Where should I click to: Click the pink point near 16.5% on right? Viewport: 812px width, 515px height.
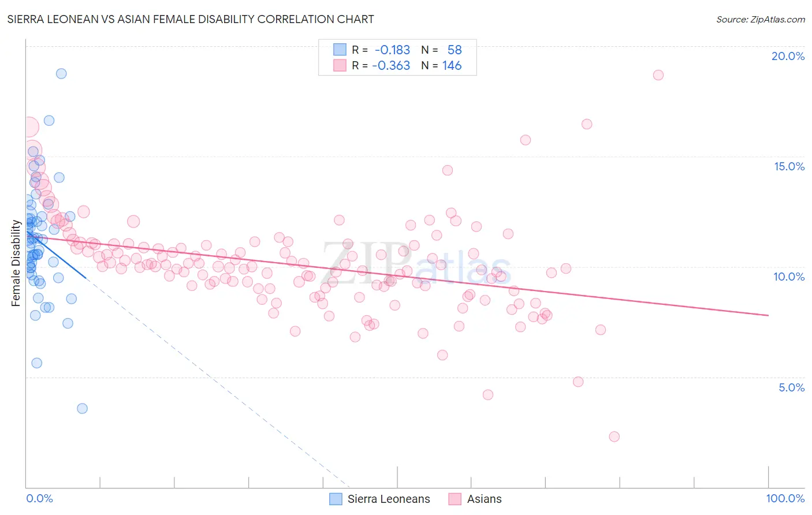587,124
